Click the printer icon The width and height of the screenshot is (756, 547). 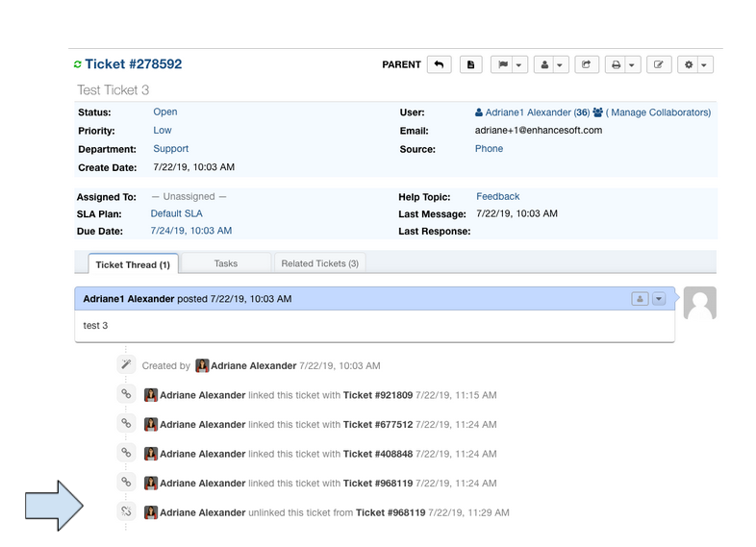(x=617, y=64)
